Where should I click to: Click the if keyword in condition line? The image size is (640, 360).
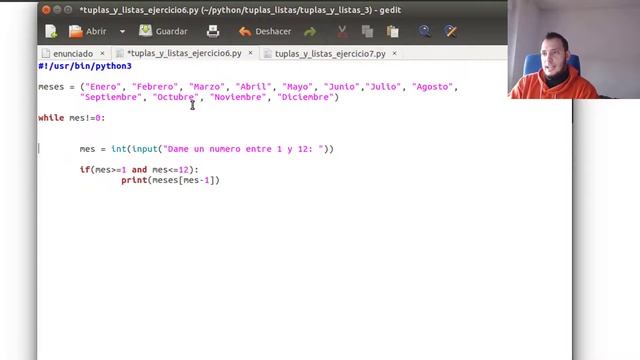coord(85,170)
